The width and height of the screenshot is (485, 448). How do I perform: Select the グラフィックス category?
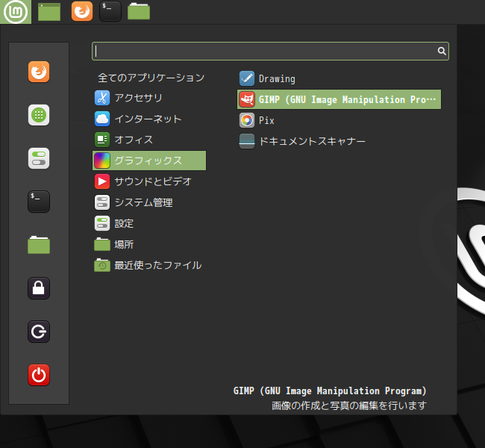pyautogui.click(x=149, y=161)
